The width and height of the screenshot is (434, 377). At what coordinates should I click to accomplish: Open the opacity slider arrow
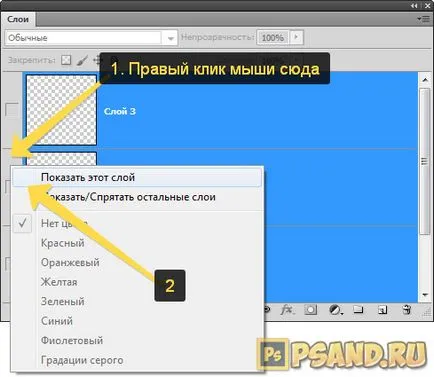tap(296, 37)
